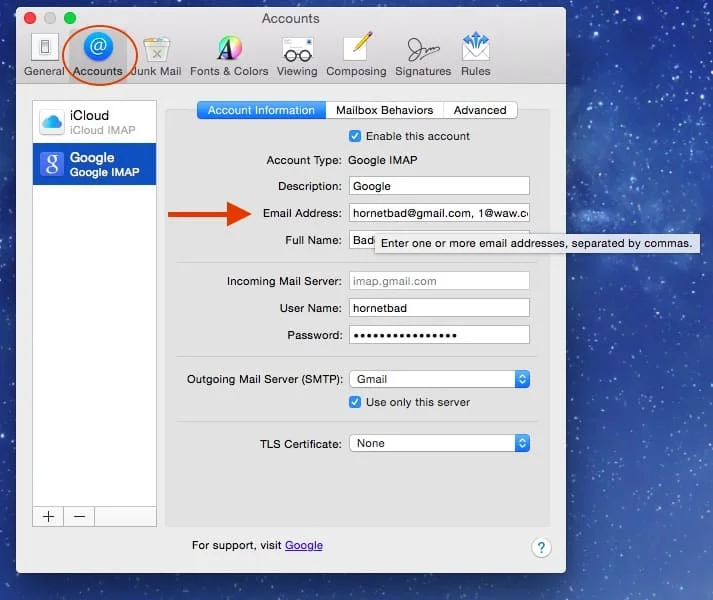
Task: Click the Google support link
Action: point(303,545)
